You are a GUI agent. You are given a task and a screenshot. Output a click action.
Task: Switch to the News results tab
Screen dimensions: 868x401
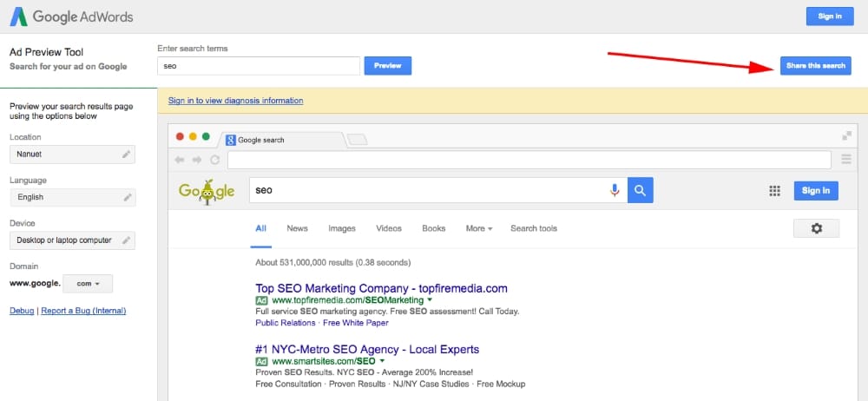click(x=297, y=228)
